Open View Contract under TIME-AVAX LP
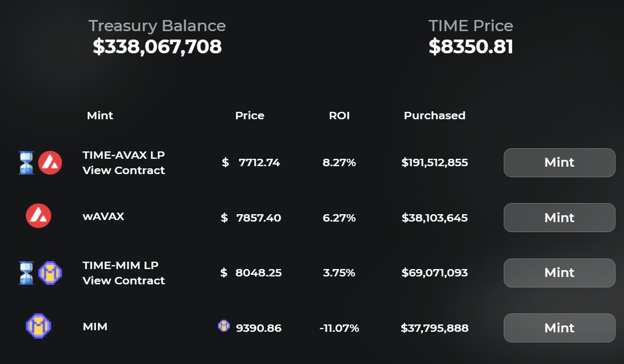The height and width of the screenshot is (364, 624). pos(124,170)
